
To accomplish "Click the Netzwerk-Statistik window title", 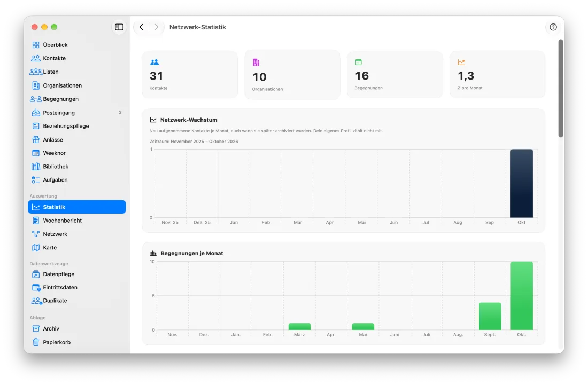I will [x=198, y=27].
